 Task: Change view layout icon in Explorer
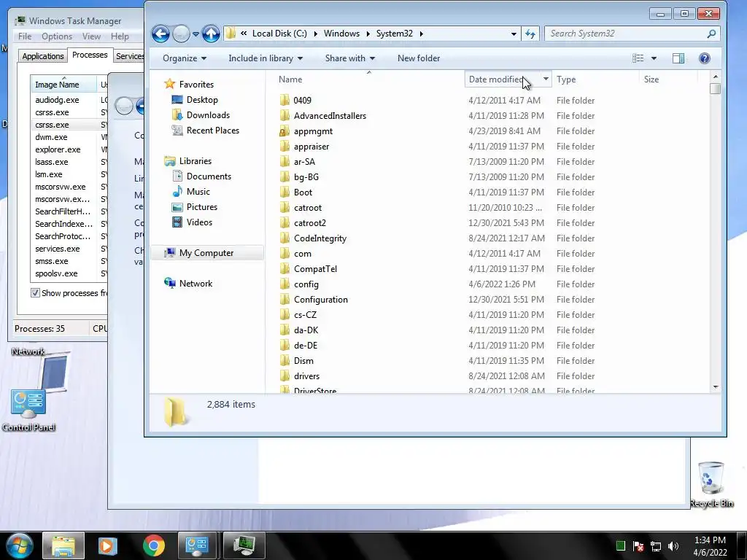[638, 58]
